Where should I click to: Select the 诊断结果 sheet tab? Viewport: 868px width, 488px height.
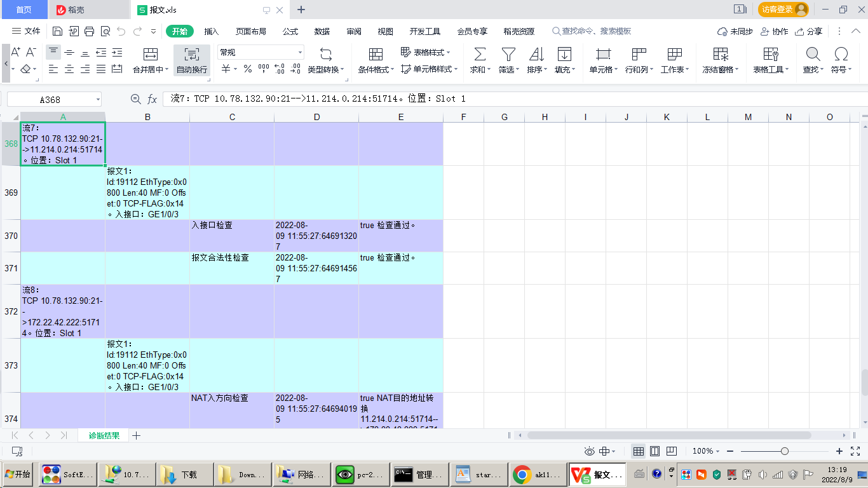pyautogui.click(x=104, y=435)
